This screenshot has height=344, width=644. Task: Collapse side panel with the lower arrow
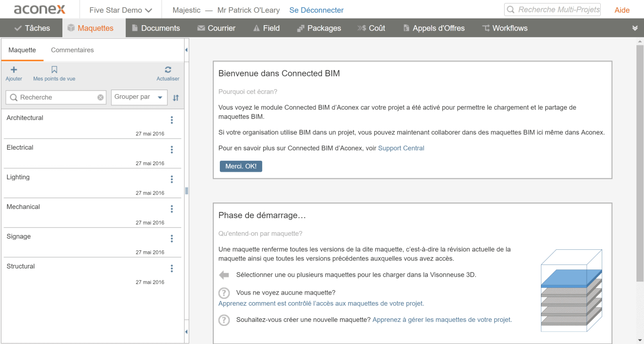187,332
